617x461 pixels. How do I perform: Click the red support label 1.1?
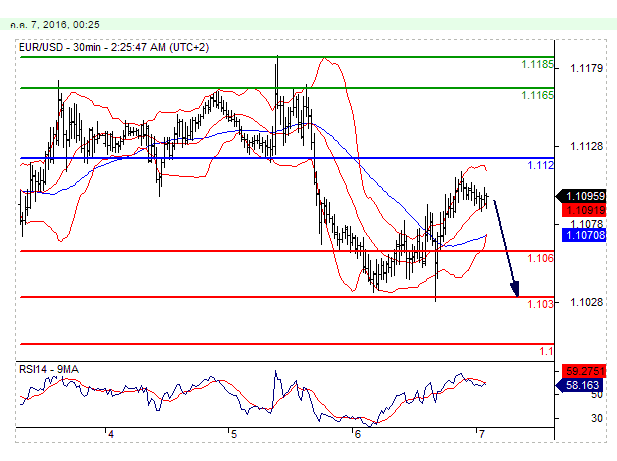[546, 351]
